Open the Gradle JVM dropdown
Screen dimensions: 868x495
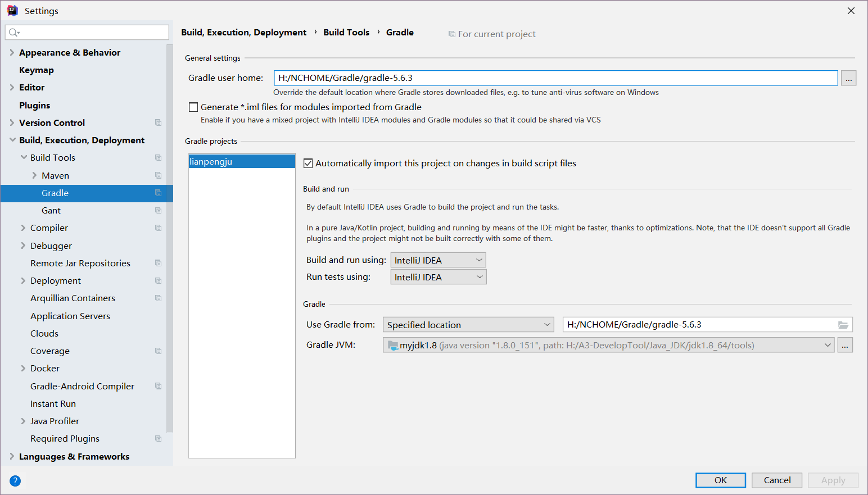(609, 345)
